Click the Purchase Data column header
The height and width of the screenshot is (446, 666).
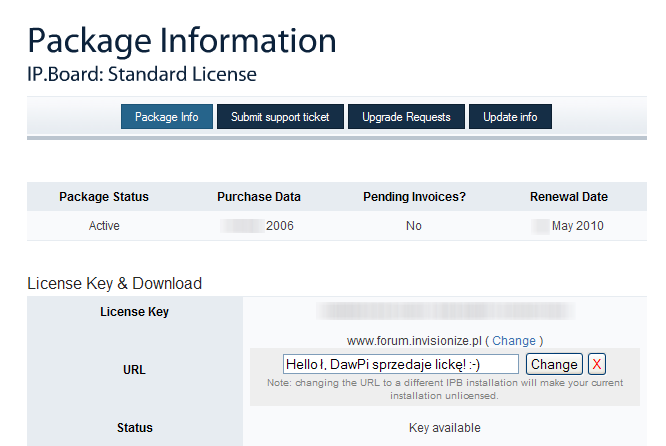coord(259,197)
